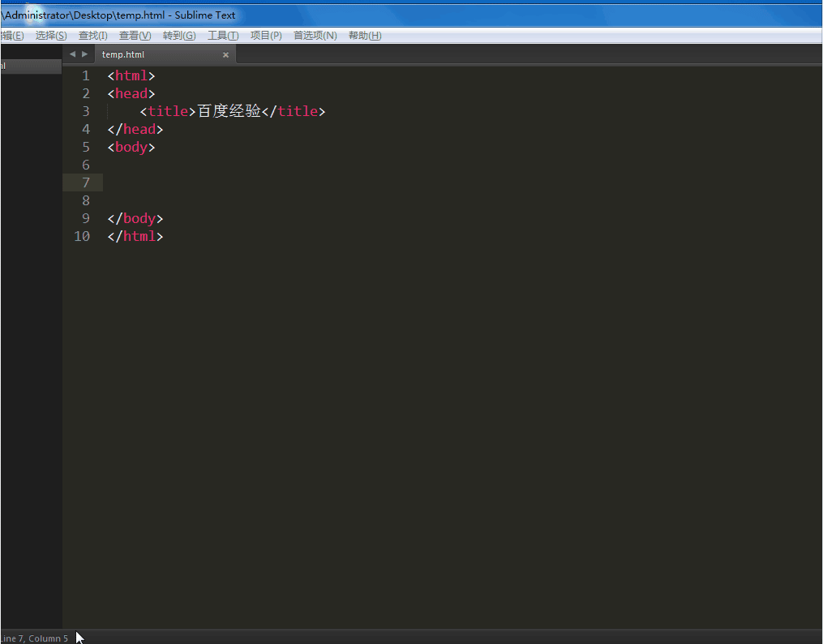Open the 选择(S) menu
The image size is (823, 644).
coord(51,35)
